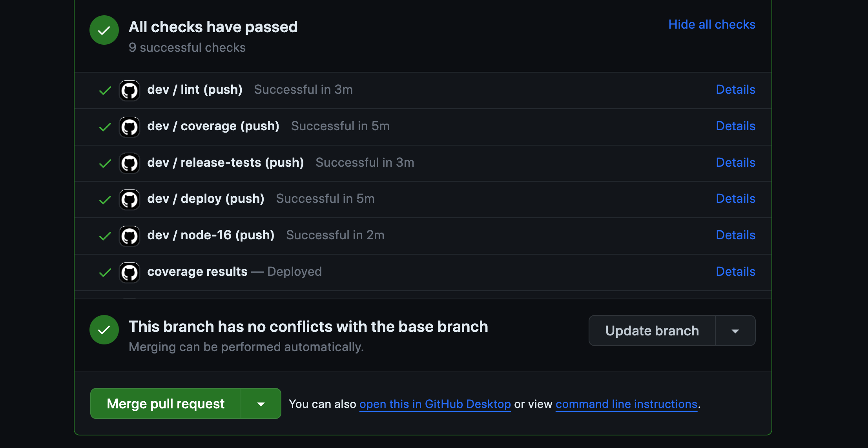
Task: Click the checkmark beside coverage results
Action: 105,272
